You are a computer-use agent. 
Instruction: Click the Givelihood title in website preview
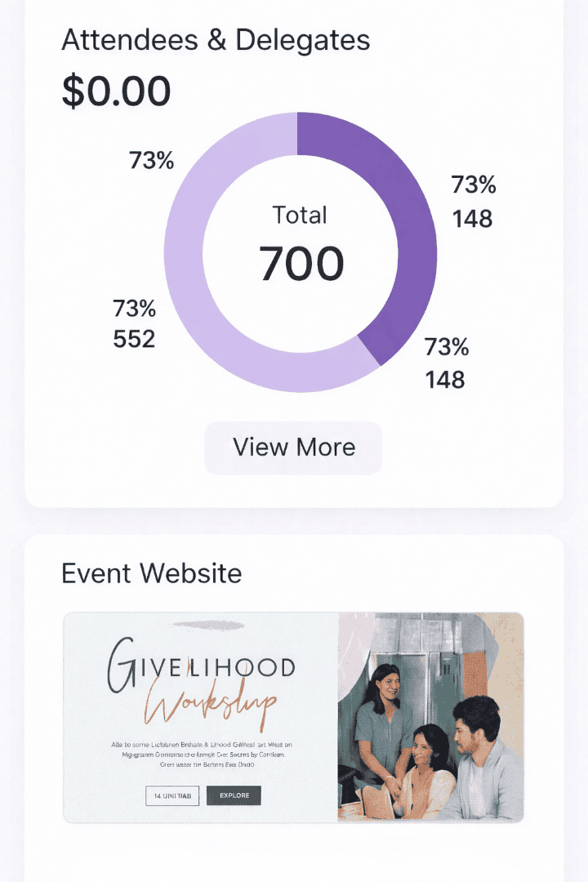(x=201, y=669)
